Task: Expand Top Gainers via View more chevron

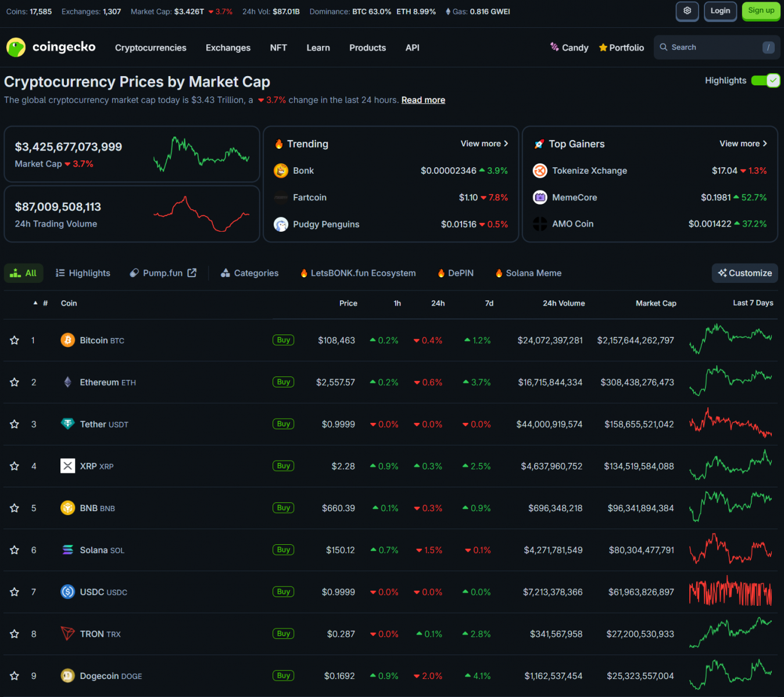Action: [765, 143]
